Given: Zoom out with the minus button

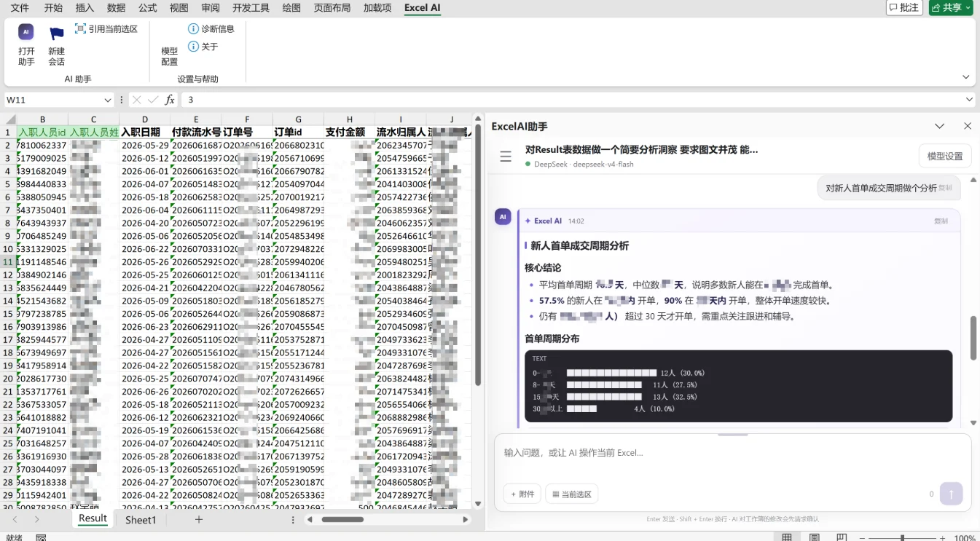Looking at the screenshot, I should point(863,538).
